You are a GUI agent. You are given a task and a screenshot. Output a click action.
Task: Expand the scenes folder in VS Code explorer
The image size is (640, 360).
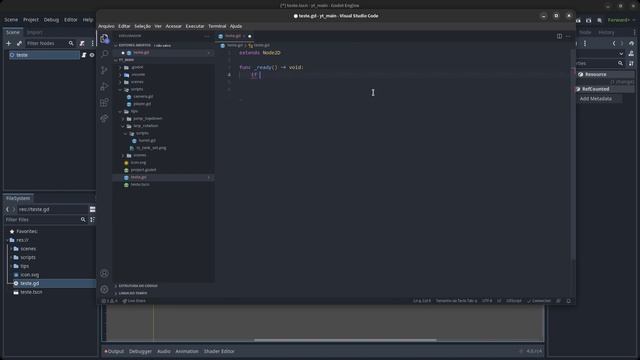point(121,82)
